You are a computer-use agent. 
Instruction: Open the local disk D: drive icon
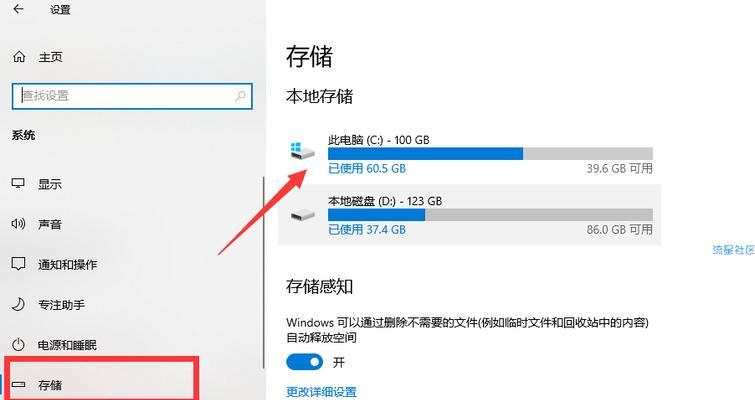pos(303,214)
